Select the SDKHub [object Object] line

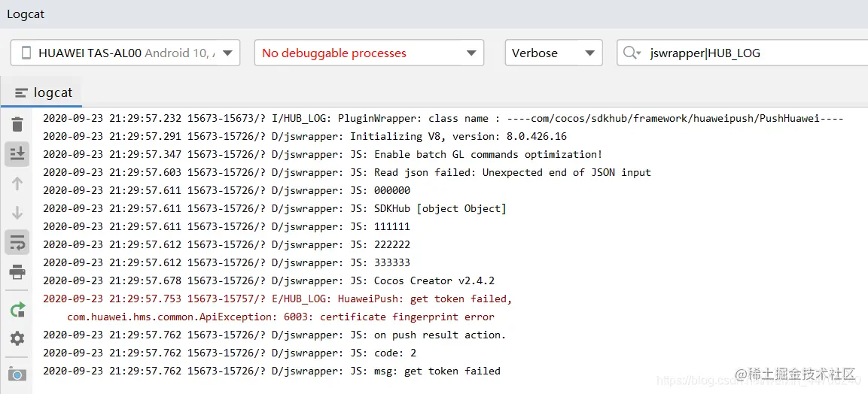pos(275,209)
